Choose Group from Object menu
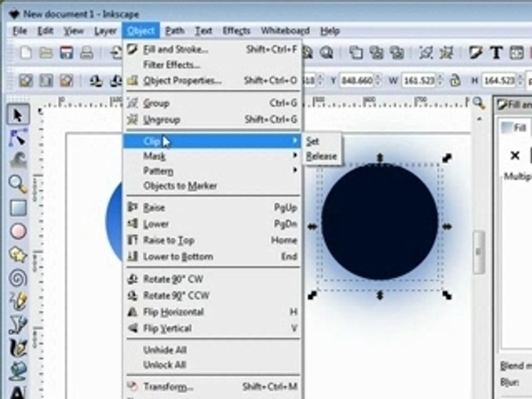The width and height of the screenshot is (532, 399). [x=212, y=103]
